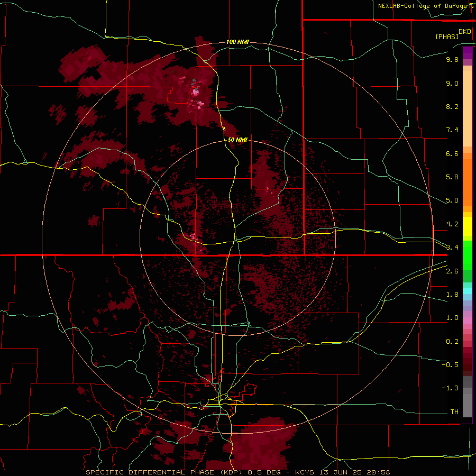Click the 5.0 value on the color scale
This screenshot has width=476, height=476.
(452, 200)
